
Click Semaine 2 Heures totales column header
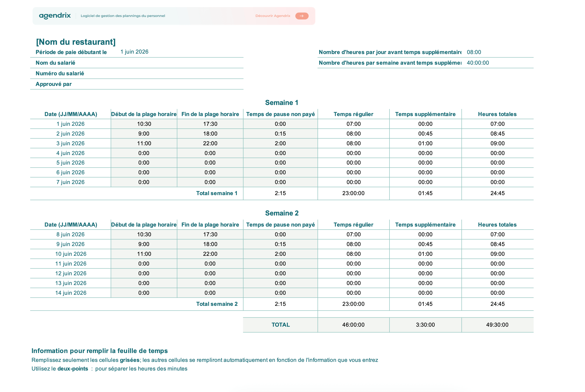click(x=497, y=225)
